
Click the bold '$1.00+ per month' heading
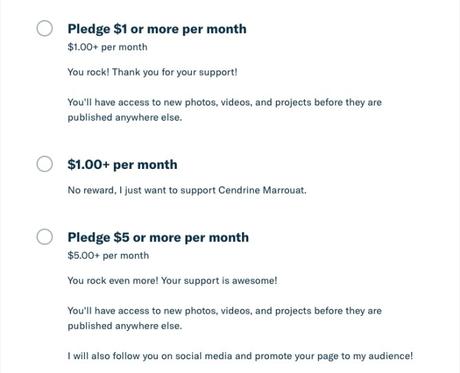tap(122, 165)
